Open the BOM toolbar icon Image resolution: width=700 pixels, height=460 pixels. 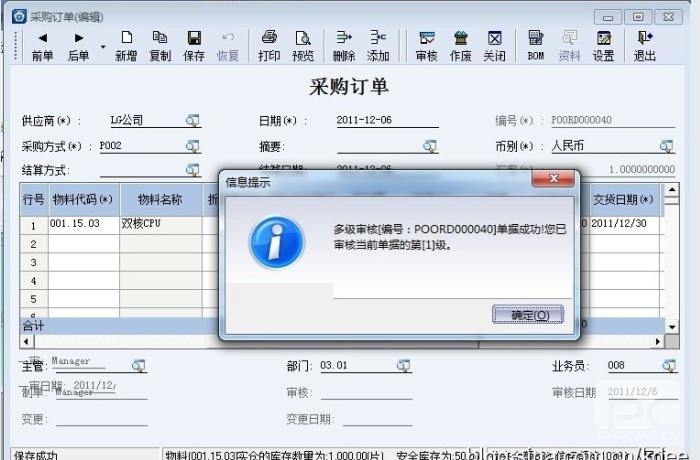536,45
